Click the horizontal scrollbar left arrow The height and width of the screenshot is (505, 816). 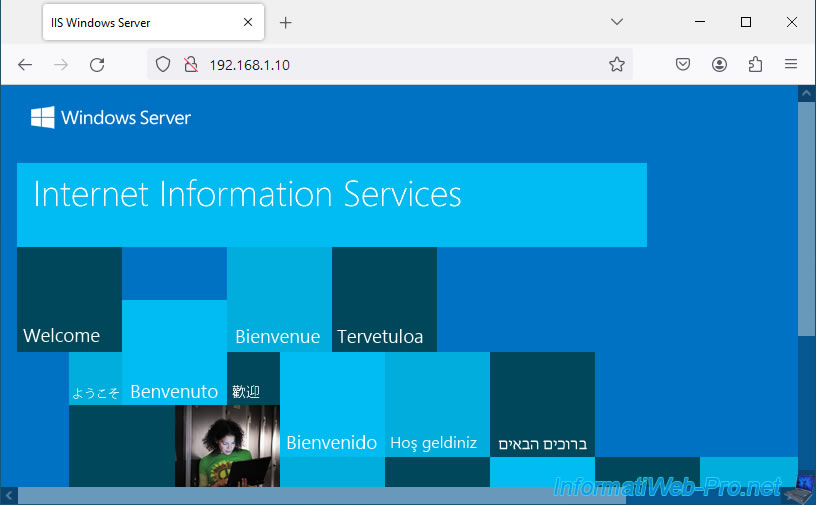[9, 496]
